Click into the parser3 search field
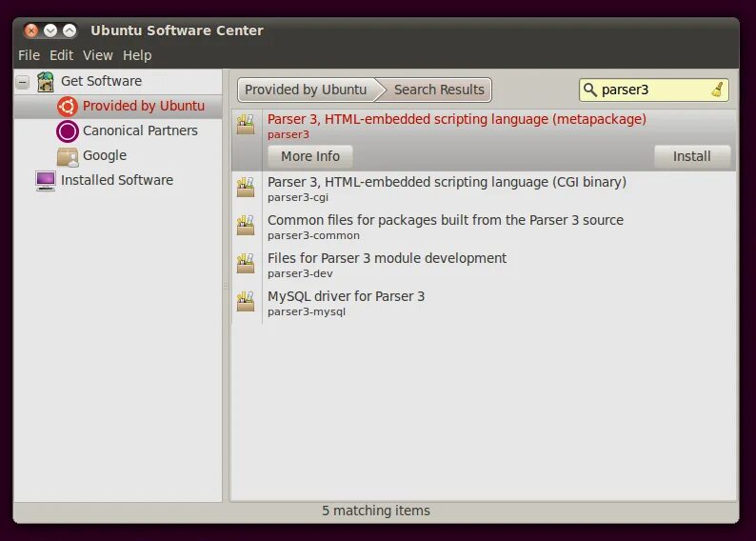This screenshot has width=756, height=541. point(654,90)
